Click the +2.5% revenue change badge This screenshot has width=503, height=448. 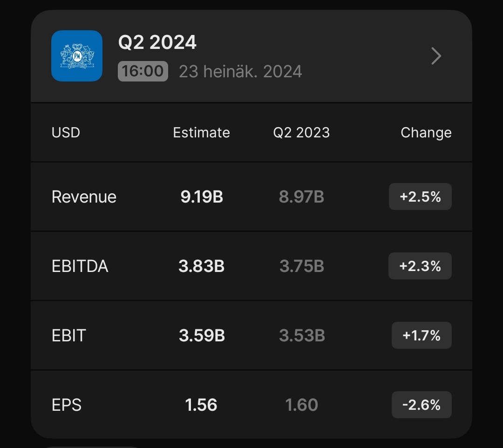click(x=420, y=197)
